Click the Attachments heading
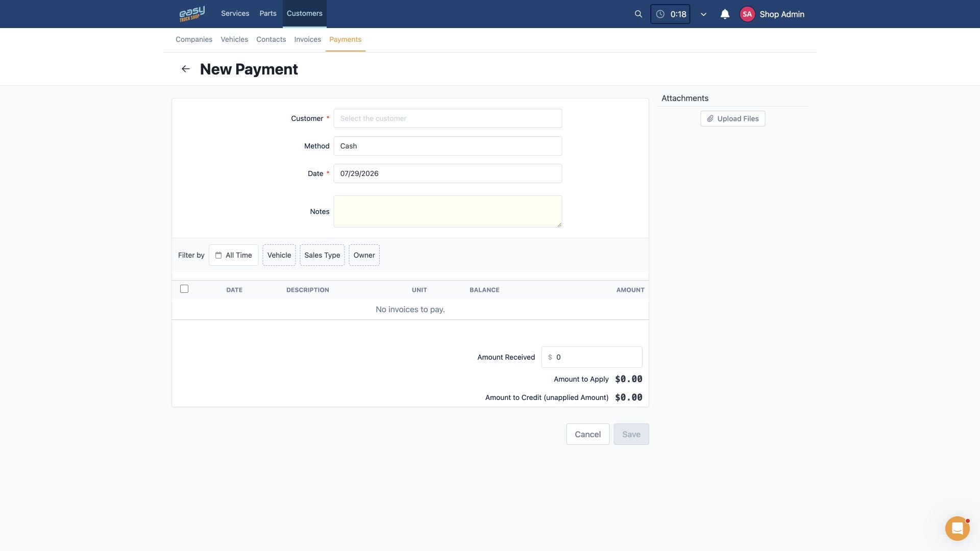Image resolution: width=980 pixels, height=551 pixels. tap(684, 98)
